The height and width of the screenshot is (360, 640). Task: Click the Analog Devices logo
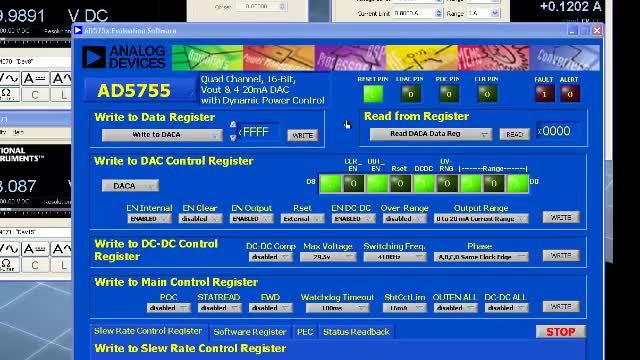(x=124, y=57)
